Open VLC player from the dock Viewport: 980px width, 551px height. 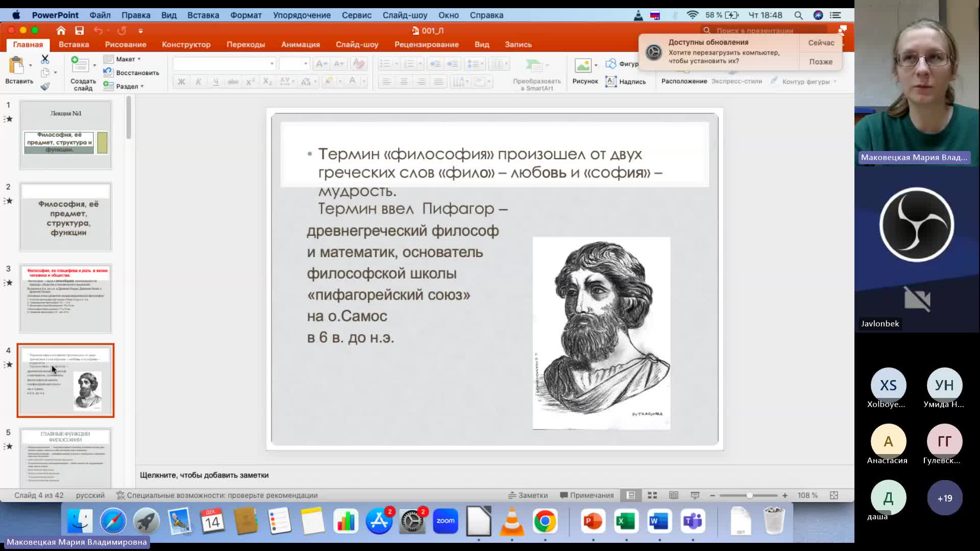coord(511,521)
